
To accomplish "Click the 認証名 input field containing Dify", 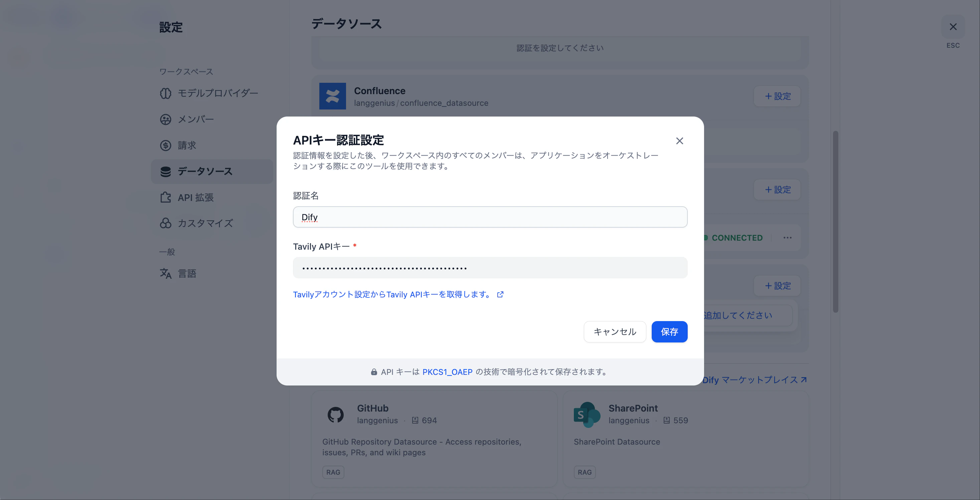I will (490, 217).
